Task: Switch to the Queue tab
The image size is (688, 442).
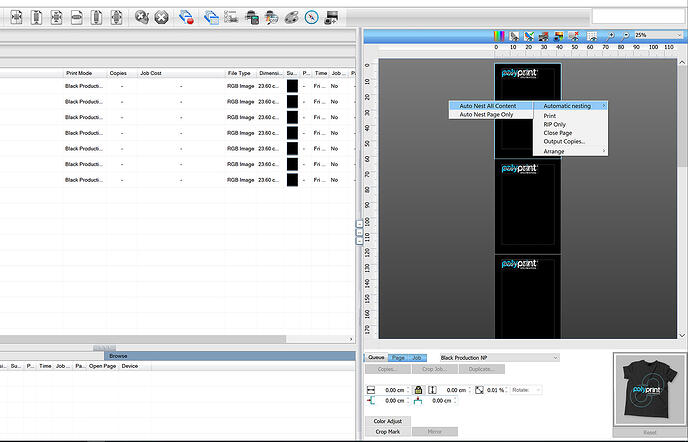Action: pyautogui.click(x=376, y=357)
